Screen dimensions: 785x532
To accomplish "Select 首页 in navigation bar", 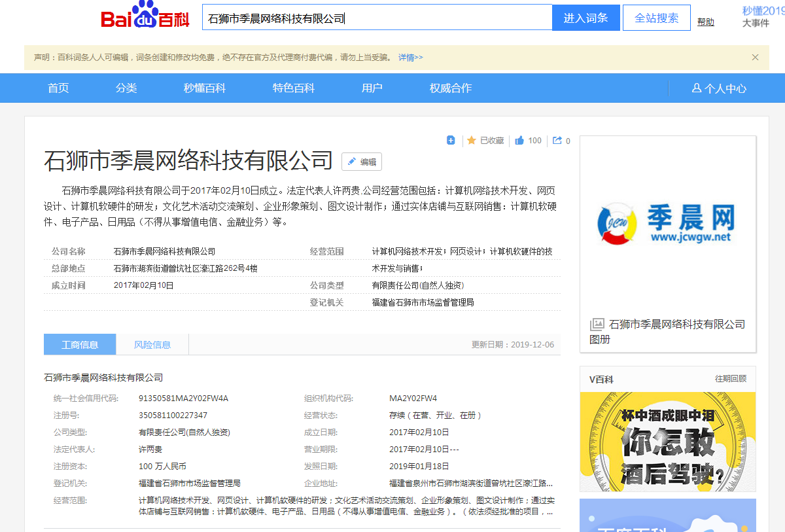I will (x=58, y=88).
